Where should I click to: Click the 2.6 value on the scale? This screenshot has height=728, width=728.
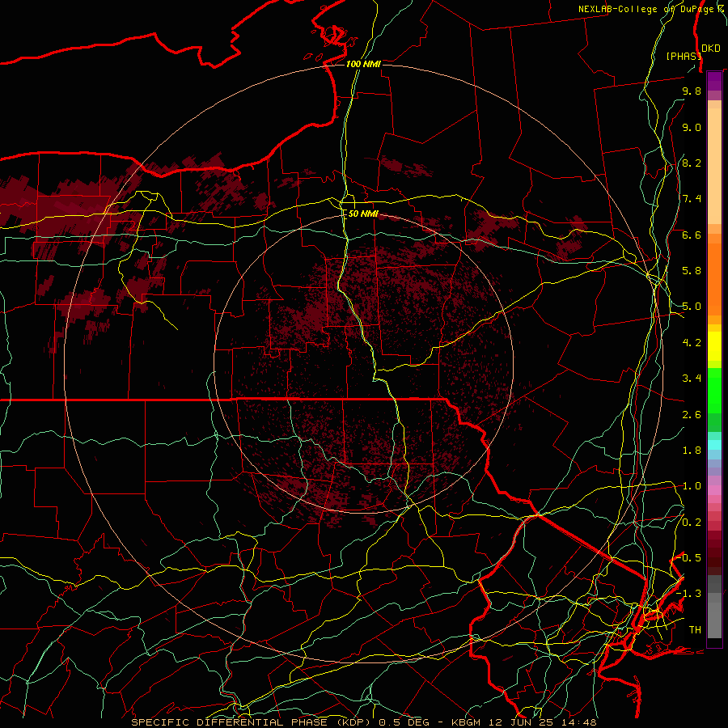(x=692, y=415)
